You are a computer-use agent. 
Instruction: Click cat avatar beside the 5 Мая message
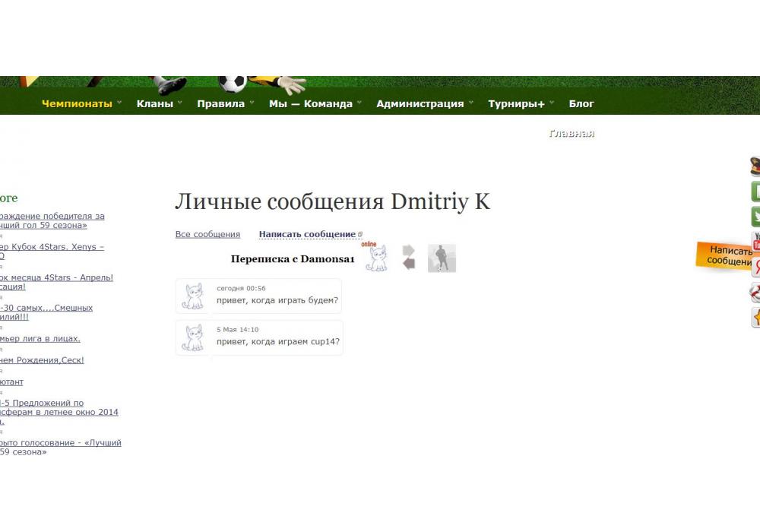pyautogui.click(x=194, y=337)
